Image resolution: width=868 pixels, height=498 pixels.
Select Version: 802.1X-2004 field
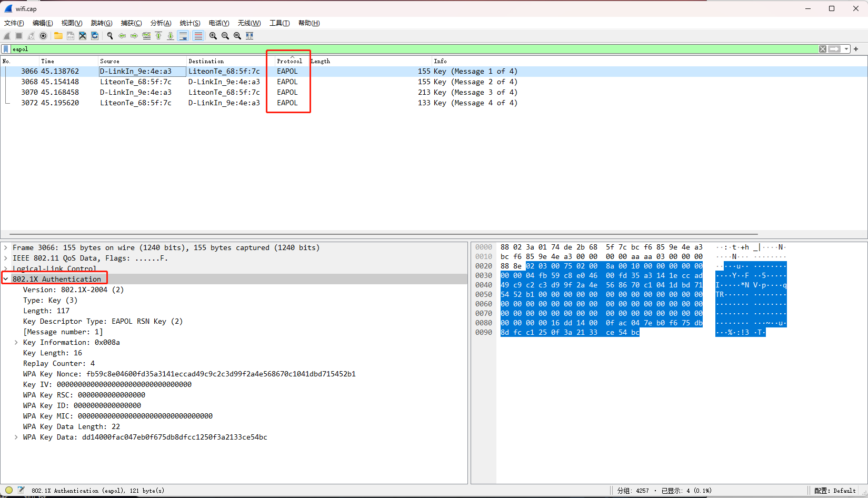click(x=74, y=290)
